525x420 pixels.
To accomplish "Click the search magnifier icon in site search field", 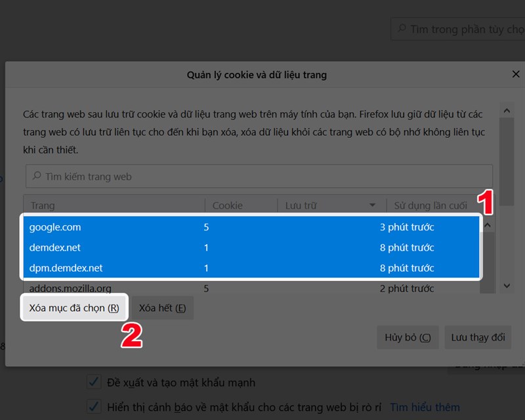I will (34, 177).
